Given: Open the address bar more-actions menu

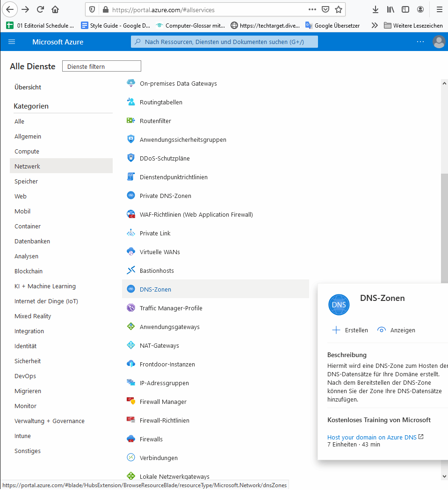Looking at the screenshot, I should [312, 9].
